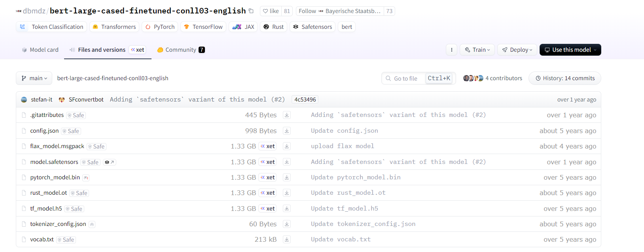
Task: Open the .gitattributes file
Action: pos(47,115)
